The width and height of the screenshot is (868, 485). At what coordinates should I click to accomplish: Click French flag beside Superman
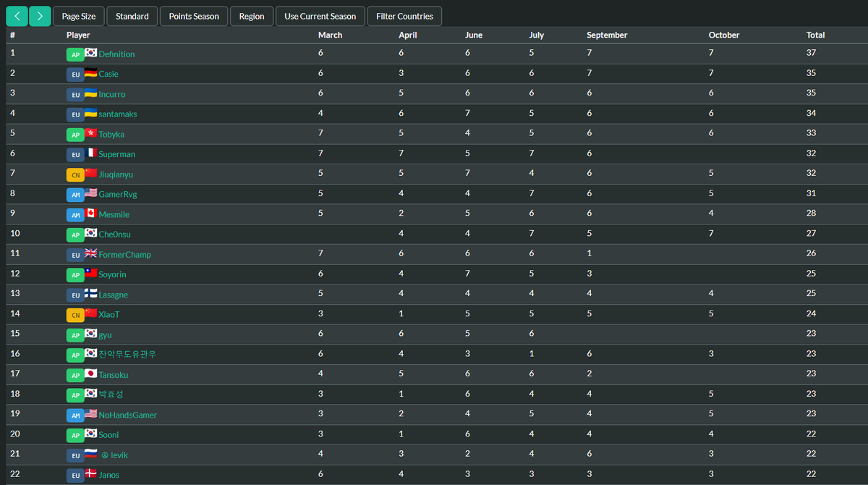[90, 153]
